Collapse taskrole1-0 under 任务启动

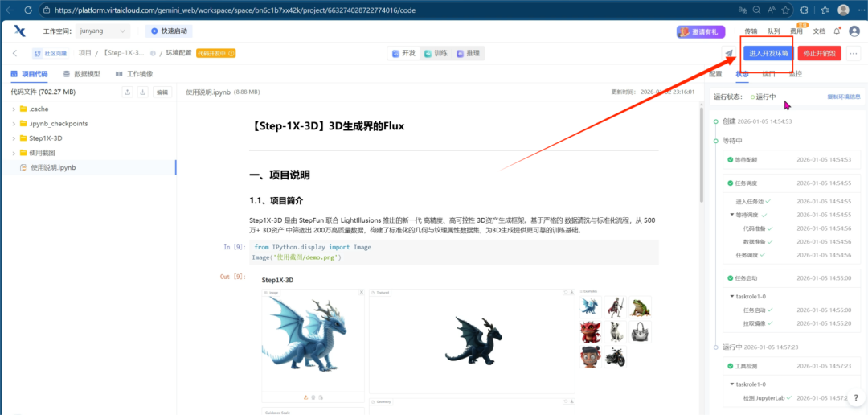pos(732,297)
